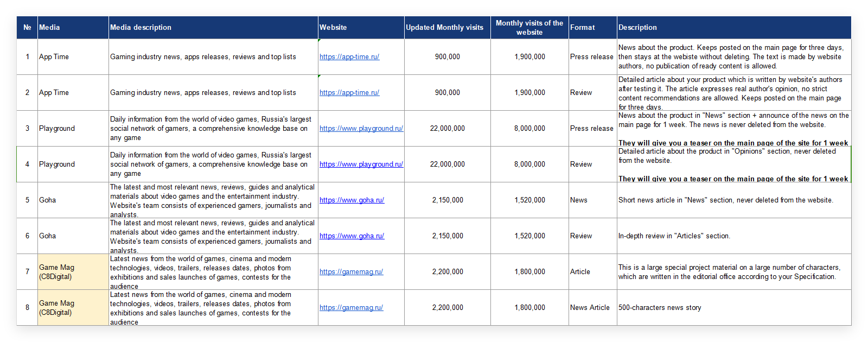The width and height of the screenshot is (868, 342).
Task: Click the "Updated Monthly visits" header cell
Action: tap(447, 28)
